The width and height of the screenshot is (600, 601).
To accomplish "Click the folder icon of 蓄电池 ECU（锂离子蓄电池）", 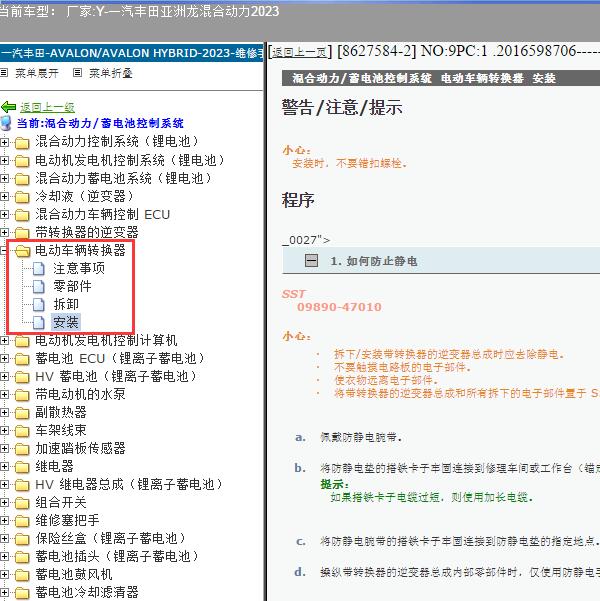I will pos(22,359).
